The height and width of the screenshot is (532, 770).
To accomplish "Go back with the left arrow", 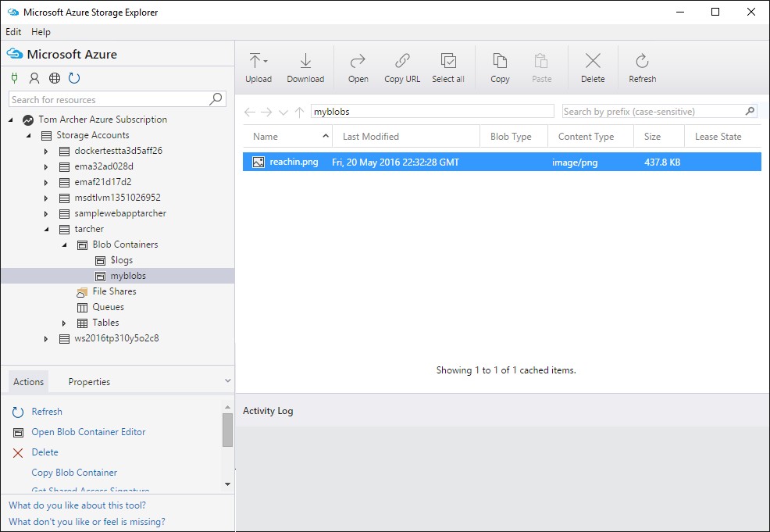I will pyautogui.click(x=249, y=112).
